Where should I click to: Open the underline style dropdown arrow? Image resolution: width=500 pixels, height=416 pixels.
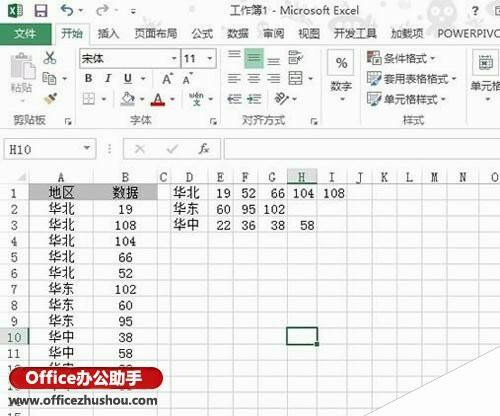click(143, 79)
